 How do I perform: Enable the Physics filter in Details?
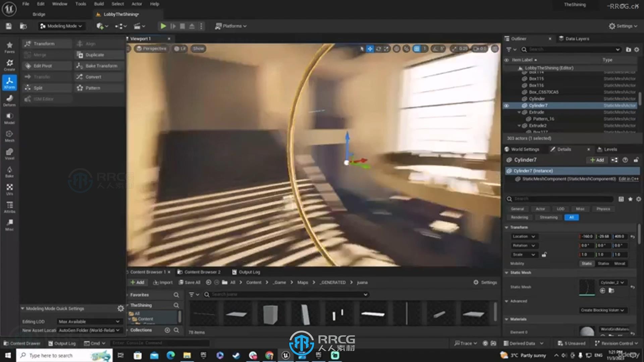point(603,209)
